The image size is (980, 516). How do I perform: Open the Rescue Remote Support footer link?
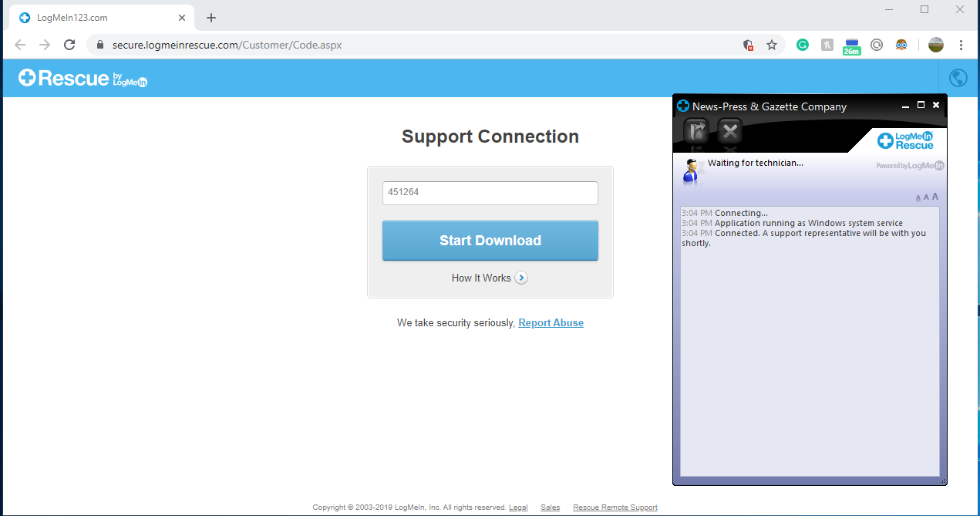(615, 508)
